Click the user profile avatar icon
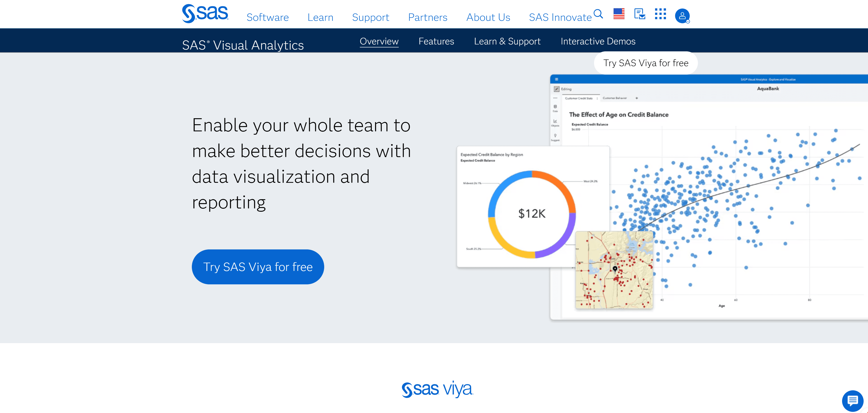Screen dimensions: 868x413 (x=682, y=16)
